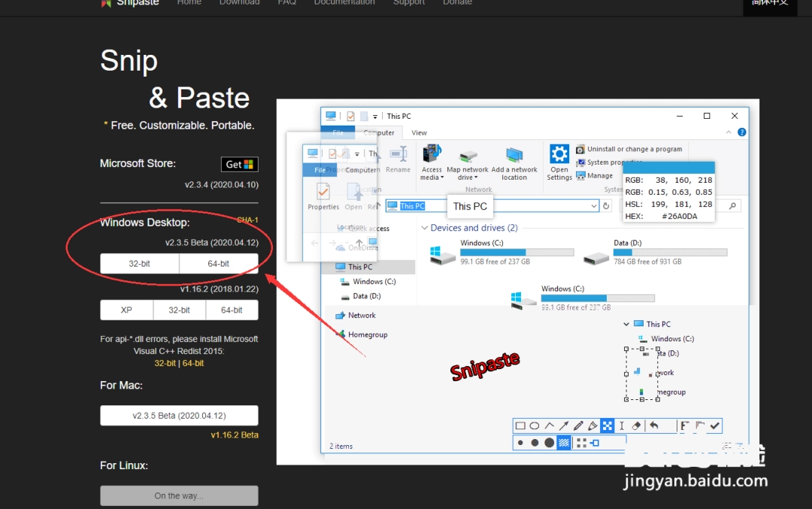Download the v2.3.5 Beta 64-bit Windows build

tap(219, 264)
